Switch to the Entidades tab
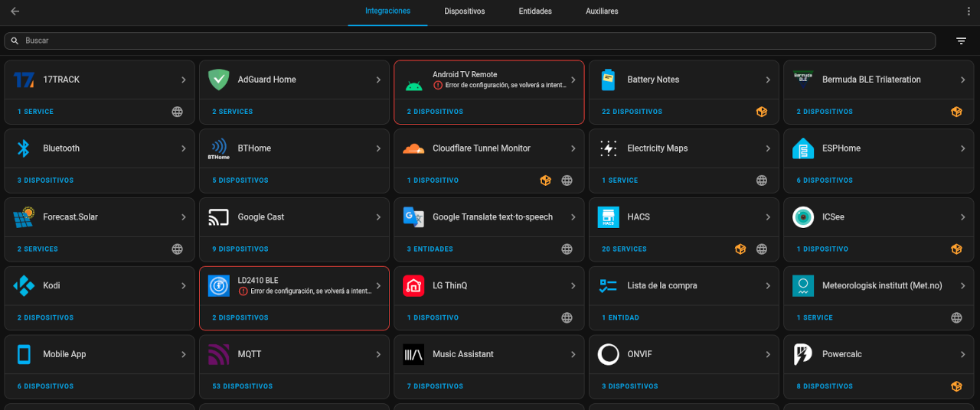This screenshot has height=410, width=980. 535,11
